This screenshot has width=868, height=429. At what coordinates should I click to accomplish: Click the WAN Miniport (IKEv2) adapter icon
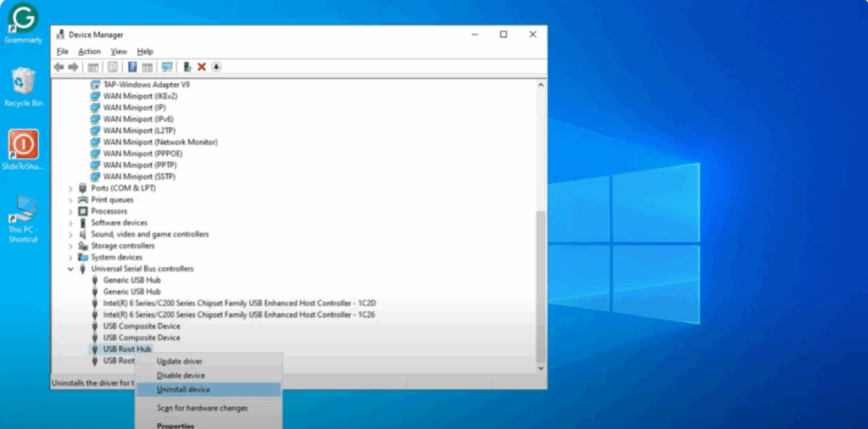coord(95,97)
